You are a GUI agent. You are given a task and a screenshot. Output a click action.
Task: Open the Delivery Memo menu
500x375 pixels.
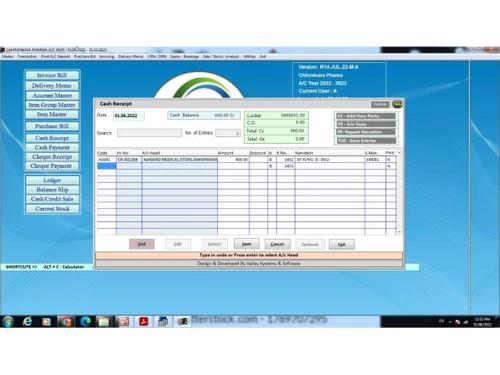pos(131,57)
